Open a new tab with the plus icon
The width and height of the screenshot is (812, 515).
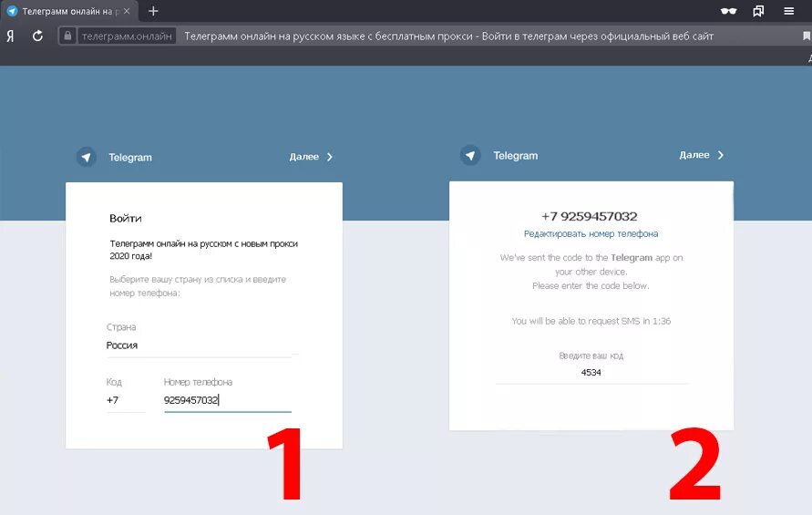pos(153,11)
